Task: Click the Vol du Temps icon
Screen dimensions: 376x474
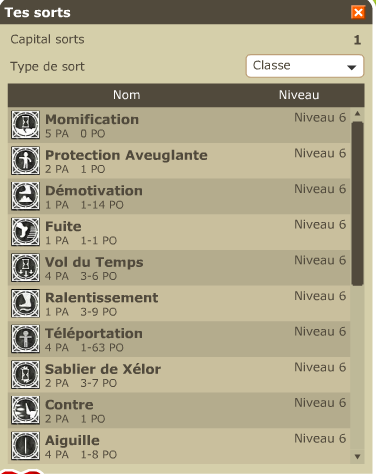Action: pos(25,267)
